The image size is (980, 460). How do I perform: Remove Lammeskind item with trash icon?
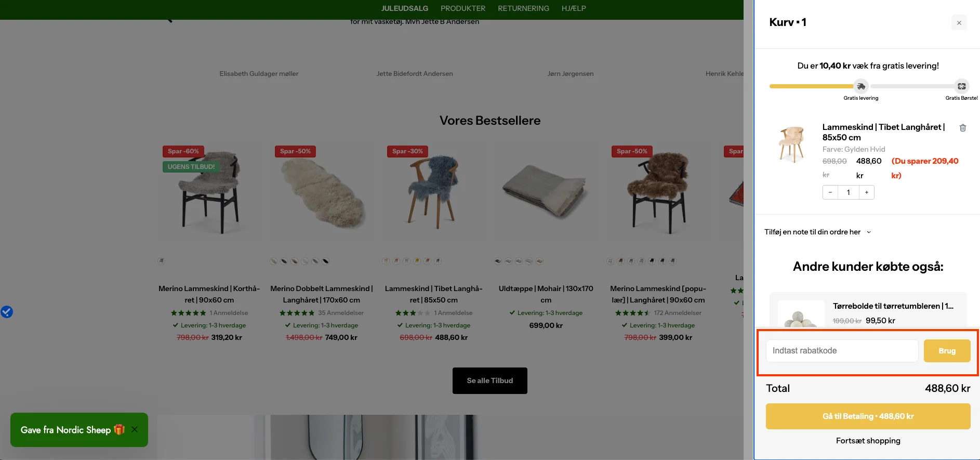pos(962,128)
